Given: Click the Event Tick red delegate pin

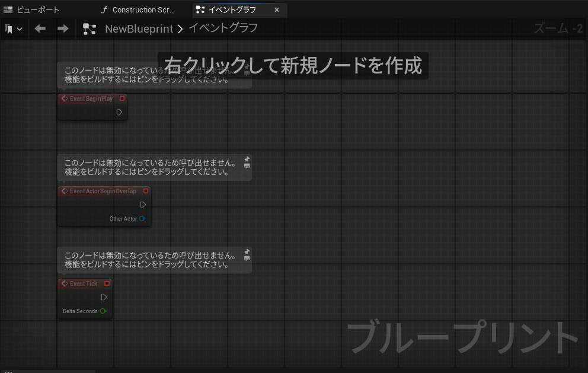Looking at the screenshot, I should [x=107, y=283].
